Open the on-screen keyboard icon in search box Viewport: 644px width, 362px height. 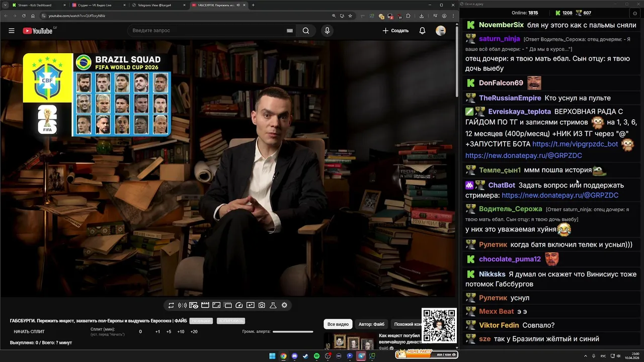click(290, 31)
